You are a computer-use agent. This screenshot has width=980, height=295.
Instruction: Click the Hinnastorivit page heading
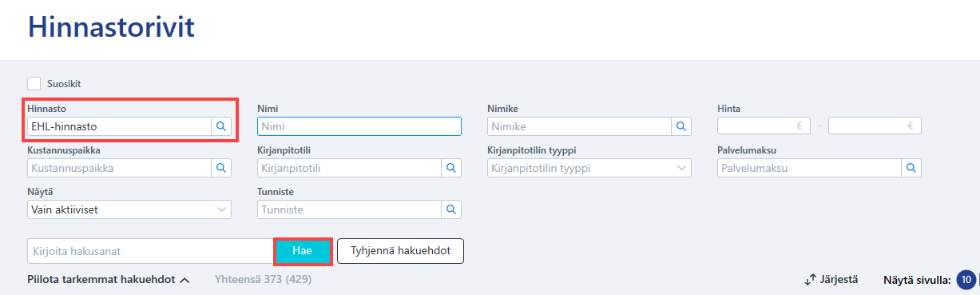point(111,27)
